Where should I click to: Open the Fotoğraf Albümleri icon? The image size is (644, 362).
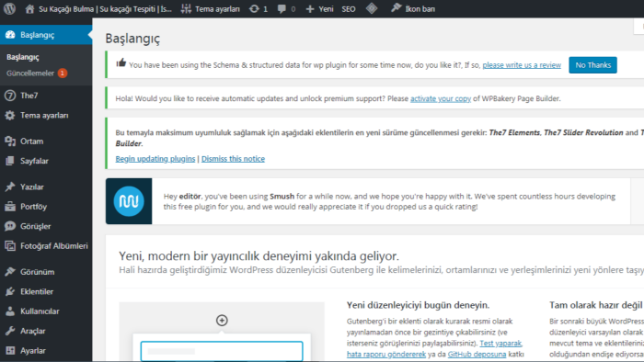(10, 245)
